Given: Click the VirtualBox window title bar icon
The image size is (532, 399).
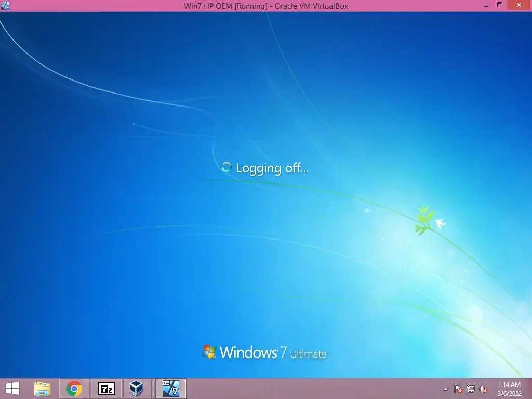Looking at the screenshot, I should tap(5, 6).
